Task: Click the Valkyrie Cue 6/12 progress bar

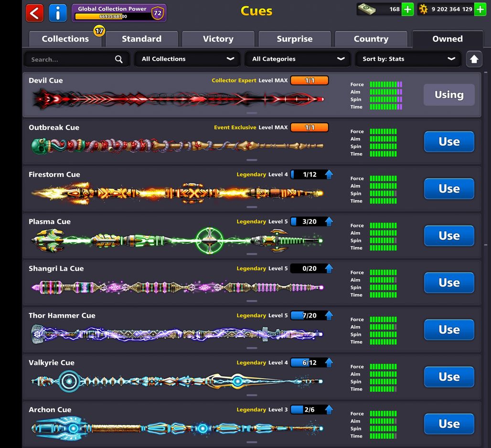Action: tap(309, 363)
